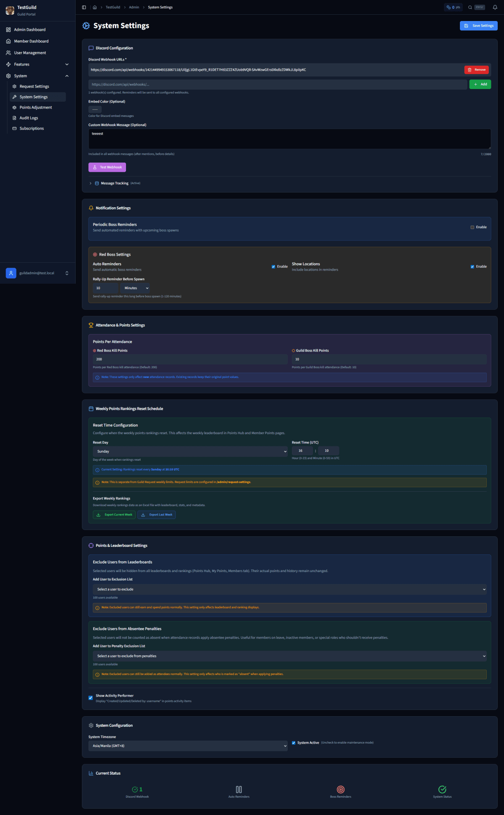Image resolution: width=504 pixels, height=815 pixels.
Task: Click the Boss Reminders target status icon
Action: (341, 789)
